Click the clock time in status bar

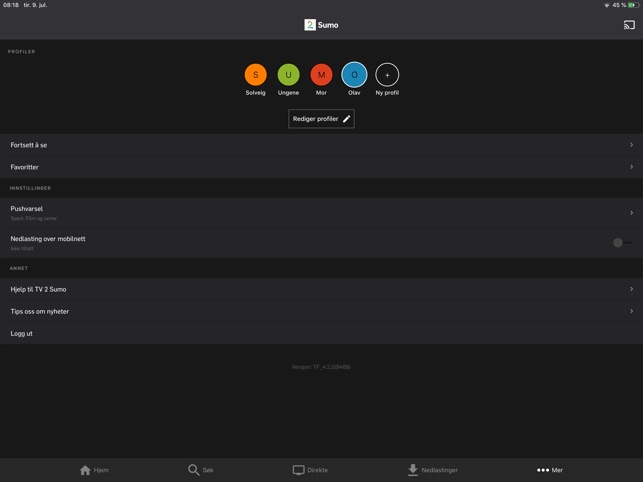click(11, 5)
